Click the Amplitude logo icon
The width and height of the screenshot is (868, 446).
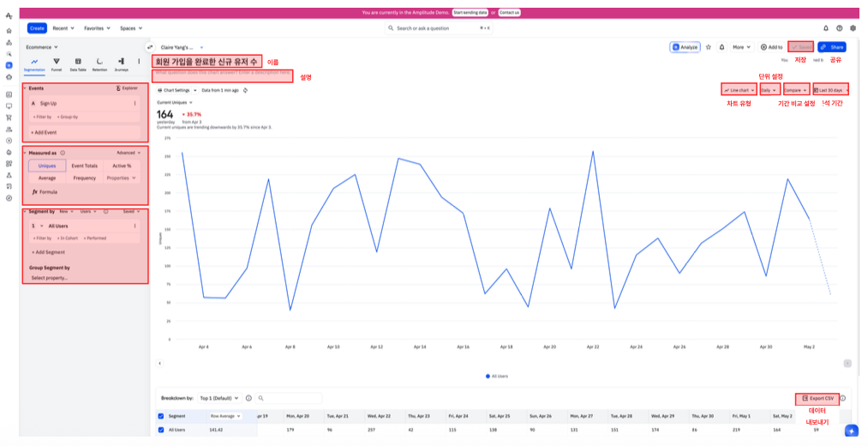[x=9, y=16]
